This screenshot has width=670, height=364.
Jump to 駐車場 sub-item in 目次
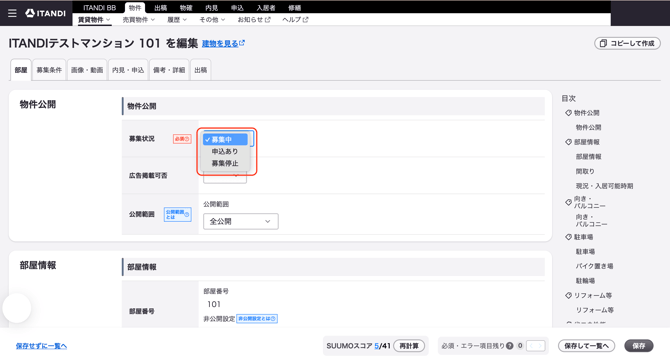click(x=585, y=252)
